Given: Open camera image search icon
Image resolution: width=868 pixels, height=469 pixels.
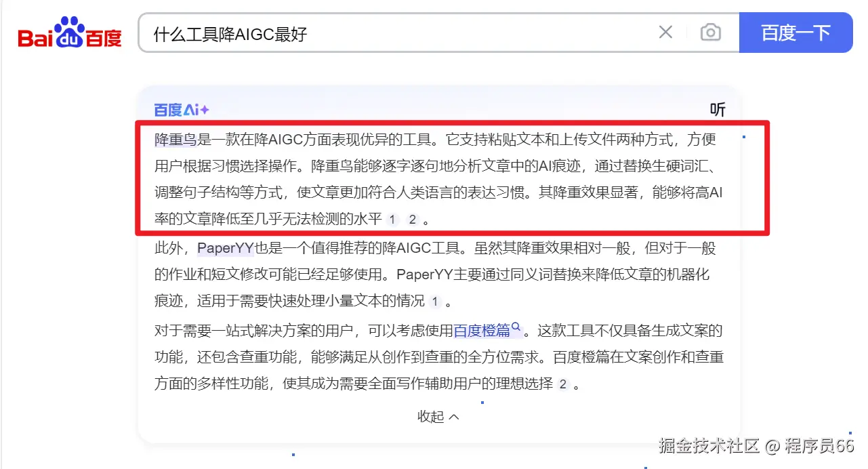Looking at the screenshot, I should [x=710, y=32].
